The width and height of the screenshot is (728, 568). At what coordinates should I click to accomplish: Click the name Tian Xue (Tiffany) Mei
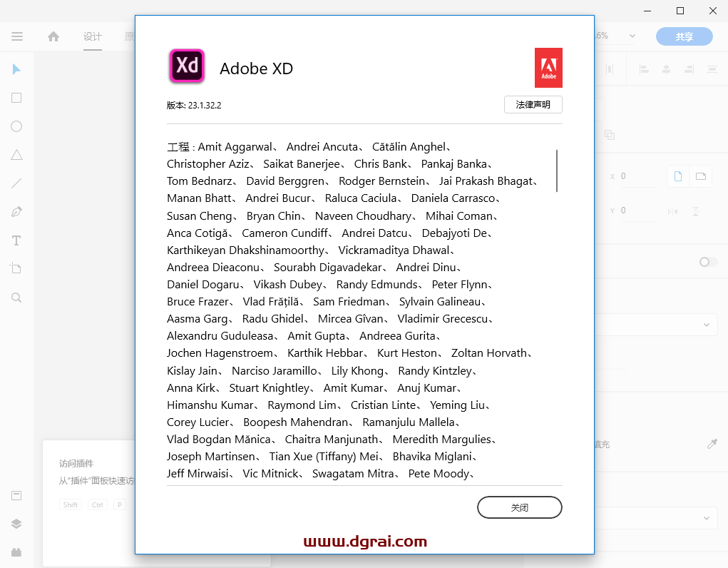pos(324,457)
